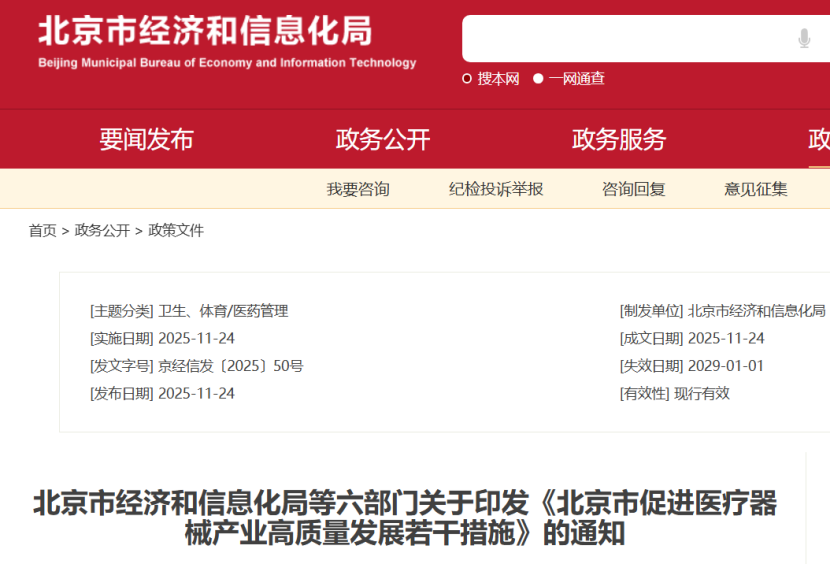Click the microphone voice search icon

click(804, 39)
